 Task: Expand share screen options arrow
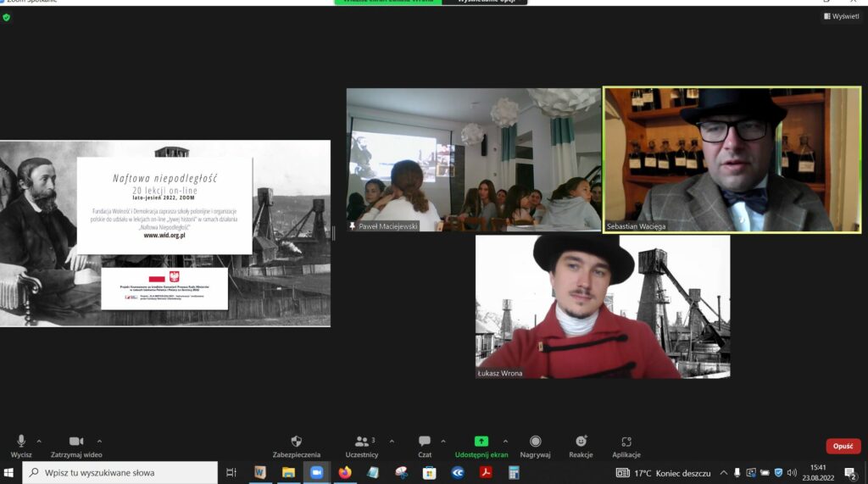pyautogui.click(x=505, y=441)
